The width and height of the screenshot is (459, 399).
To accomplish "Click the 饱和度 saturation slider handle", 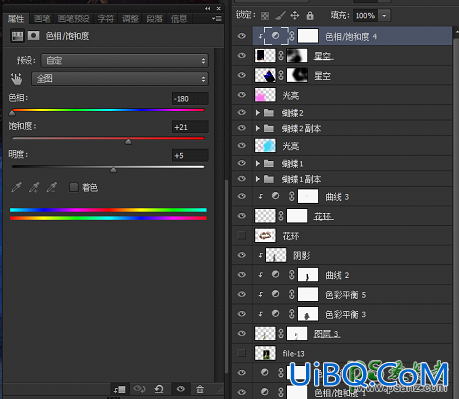I will (128, 142).
